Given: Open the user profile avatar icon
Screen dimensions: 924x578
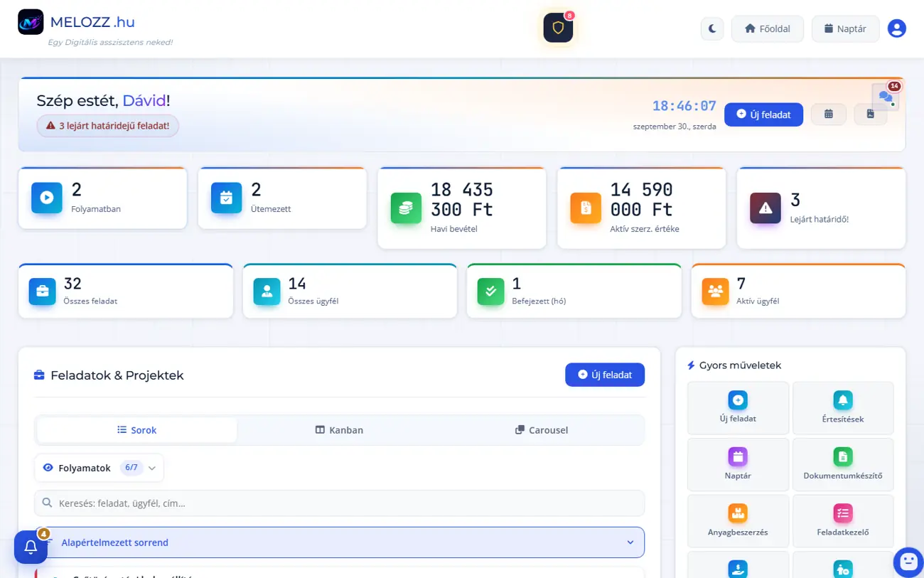Looking at the screenshot, I should (897, 28).
